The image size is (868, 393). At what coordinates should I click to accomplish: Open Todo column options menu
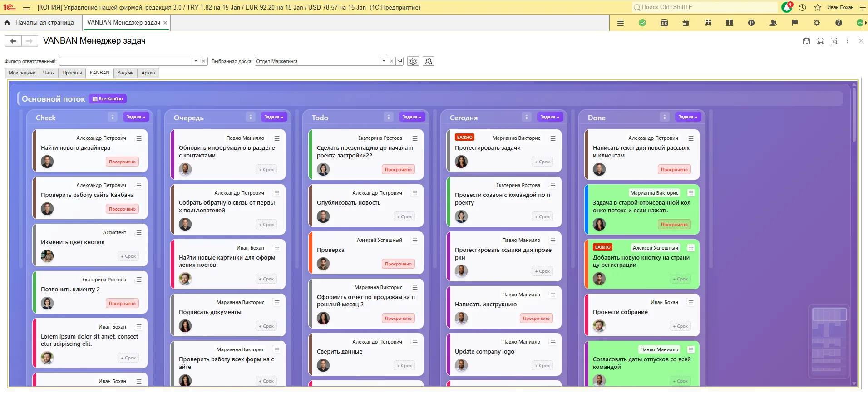pos(389,117)
